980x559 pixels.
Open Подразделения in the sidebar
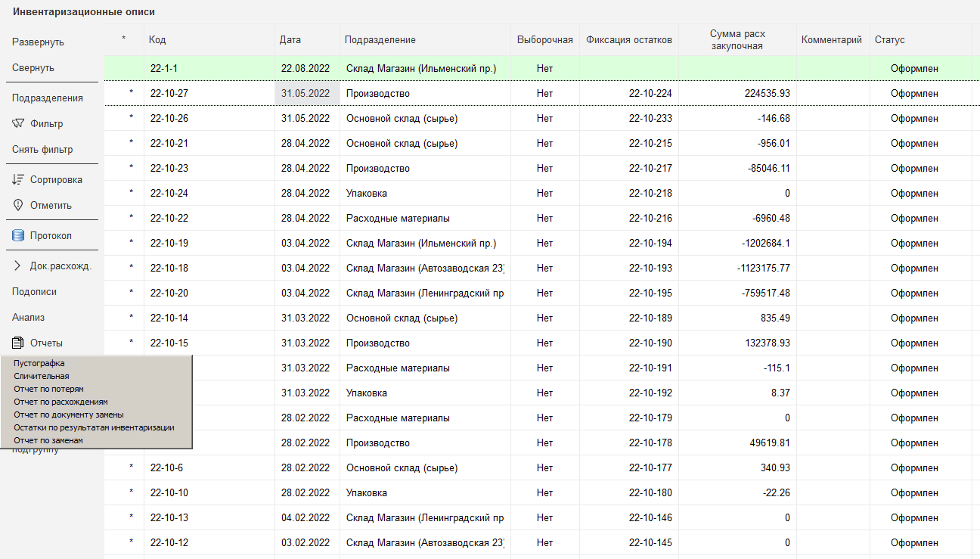point(48,98)
